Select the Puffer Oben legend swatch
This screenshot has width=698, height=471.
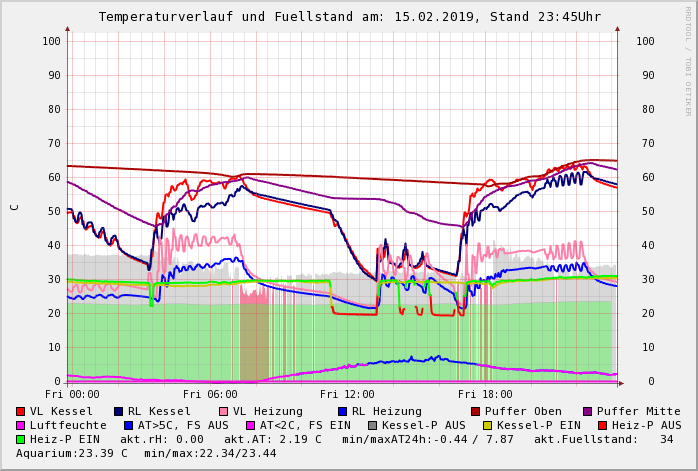pyautogui.click(x=476, y=411)
